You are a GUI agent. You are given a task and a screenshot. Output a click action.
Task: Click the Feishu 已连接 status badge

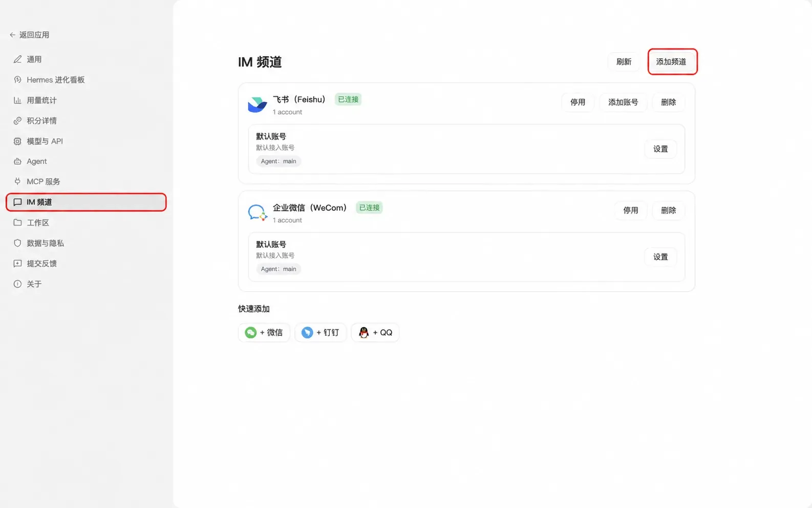point(348,99)
